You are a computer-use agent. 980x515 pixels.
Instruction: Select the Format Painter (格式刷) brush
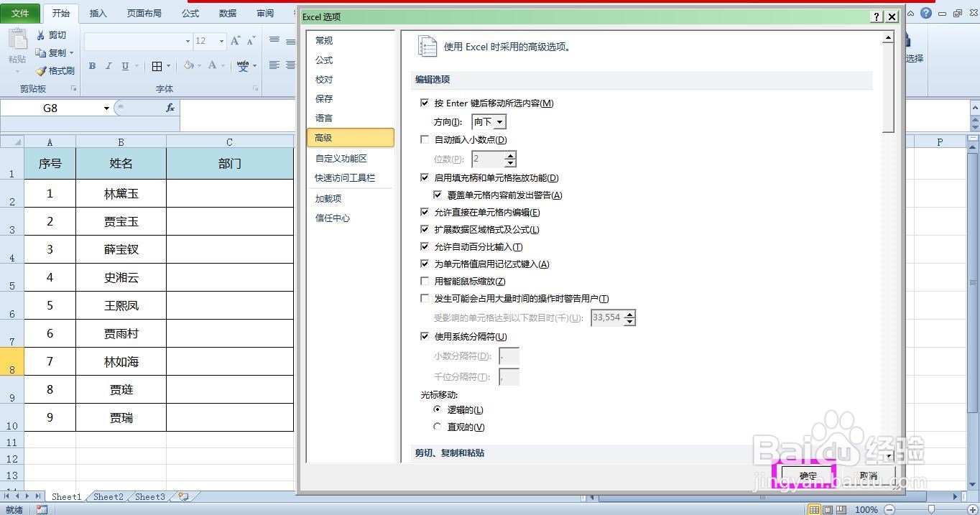pos(41,71)
